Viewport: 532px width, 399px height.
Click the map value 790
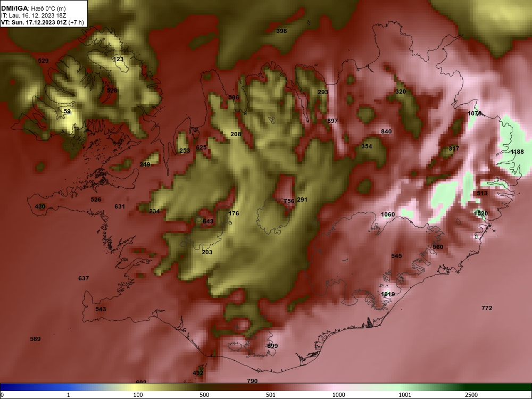click(x=252, y=381)
